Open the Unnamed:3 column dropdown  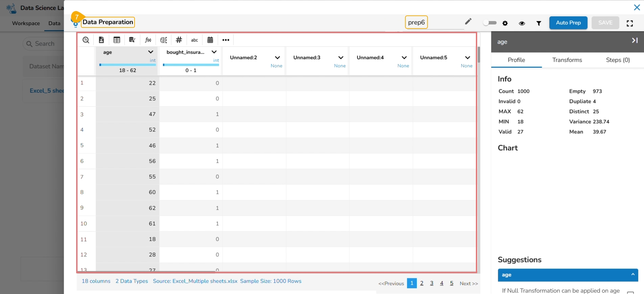pos(341,58)
